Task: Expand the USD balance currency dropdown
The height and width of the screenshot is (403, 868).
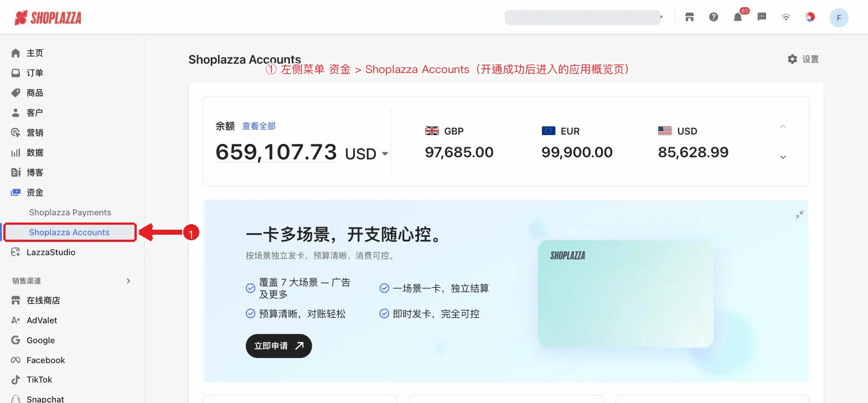Action: point(385,154)
